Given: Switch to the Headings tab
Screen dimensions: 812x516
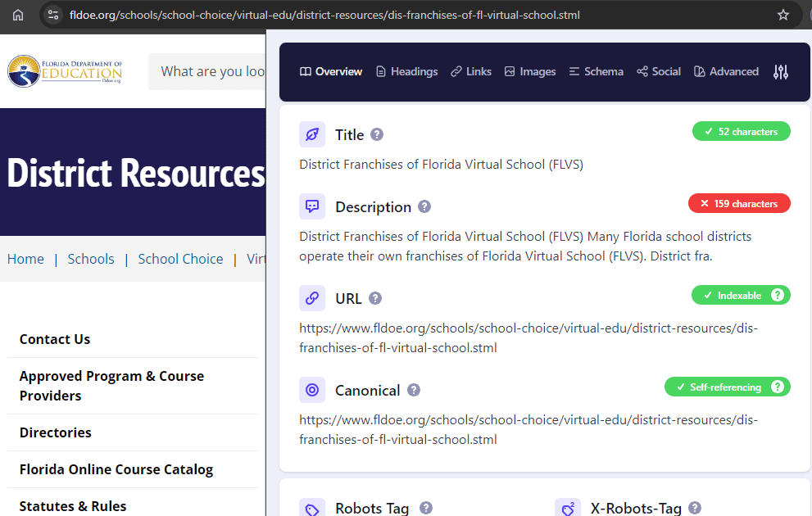Looking at the screenshot, I should pos(406,72).
